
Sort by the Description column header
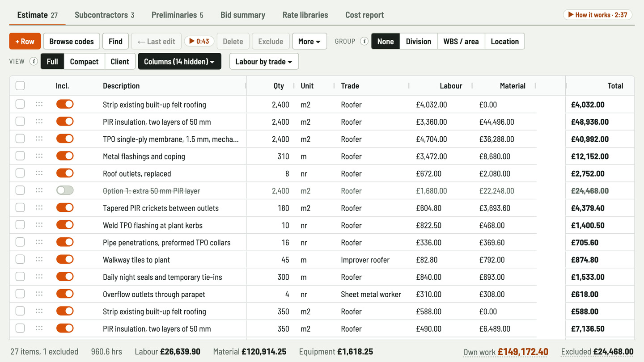(x=121, y=86)
